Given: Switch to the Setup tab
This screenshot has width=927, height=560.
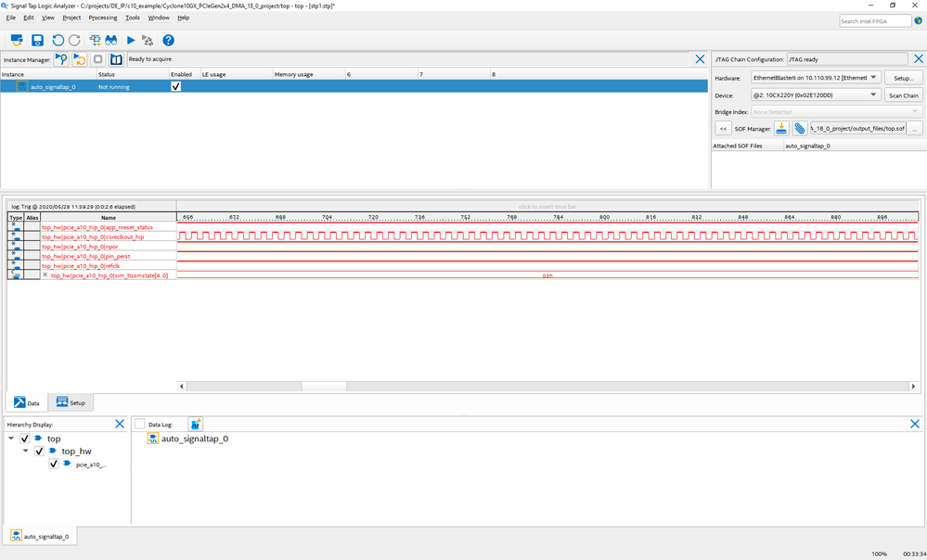Looking at the screenshot, I should (x=71, y=402).
